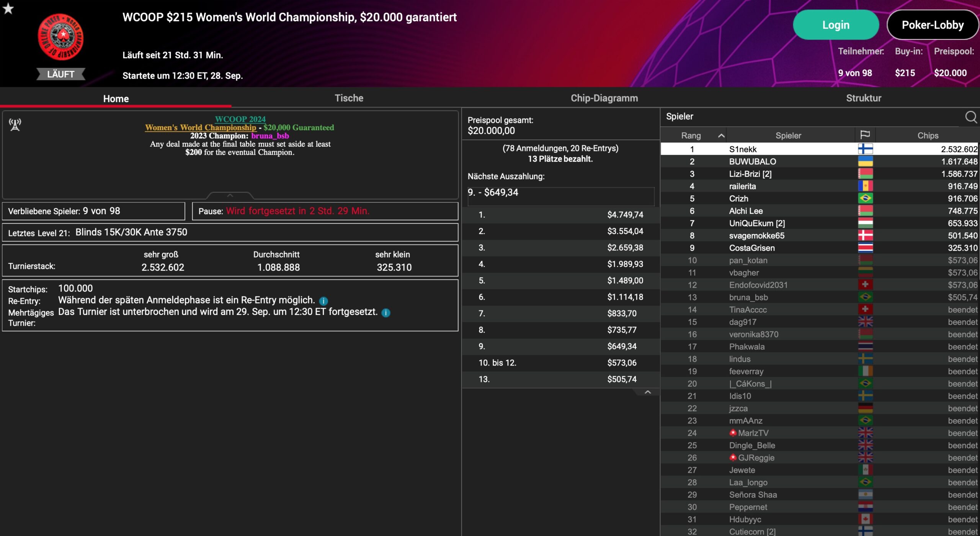Collapse the tournament description panel

point(230,196)
